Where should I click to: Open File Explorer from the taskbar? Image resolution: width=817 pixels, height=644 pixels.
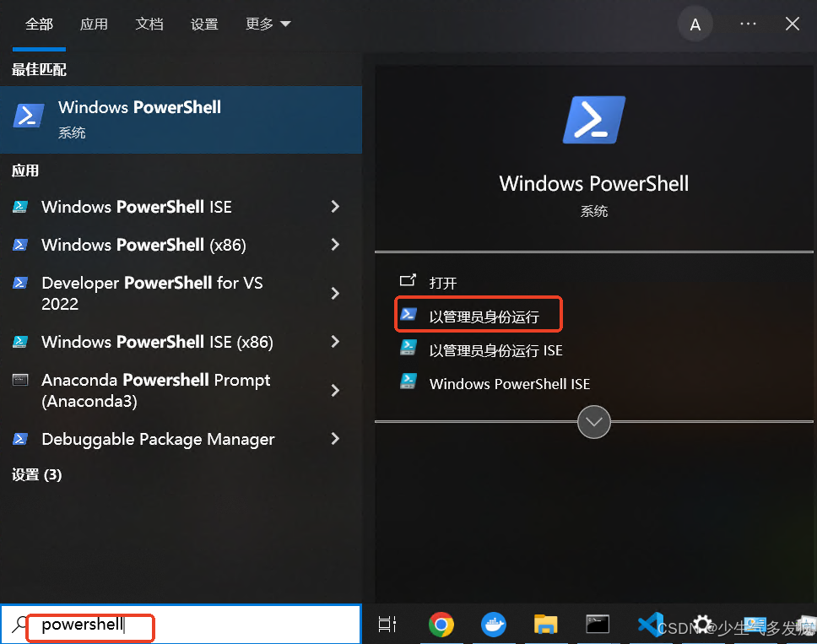[545, 625]
